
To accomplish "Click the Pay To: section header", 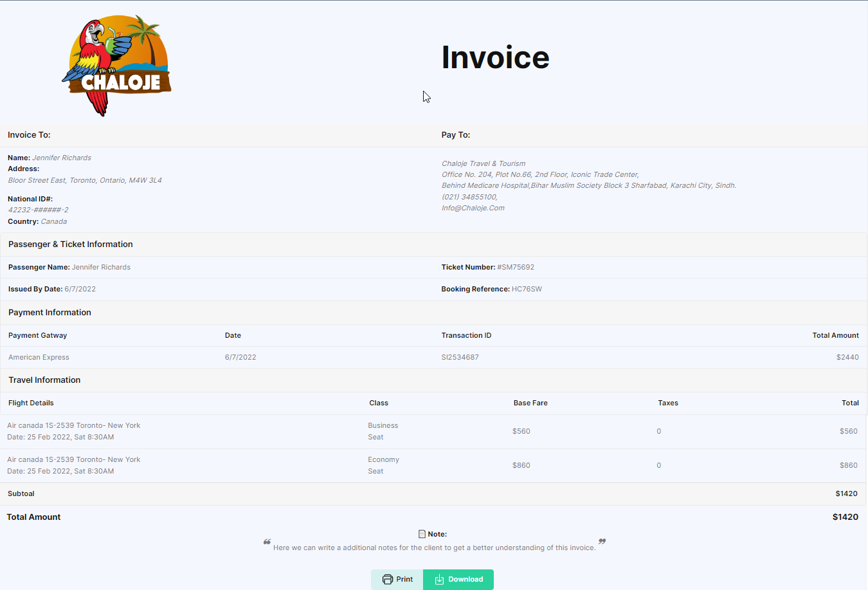I will pos(456,134).
